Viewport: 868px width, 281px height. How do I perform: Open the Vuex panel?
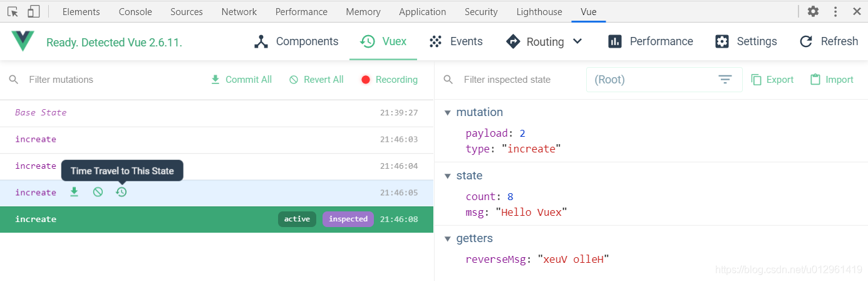pos(383,41)
